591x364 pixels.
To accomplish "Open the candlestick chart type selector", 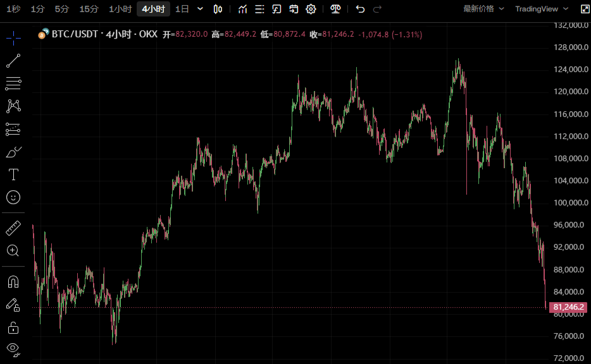I will pyautogui.click(x=218, y=9).
